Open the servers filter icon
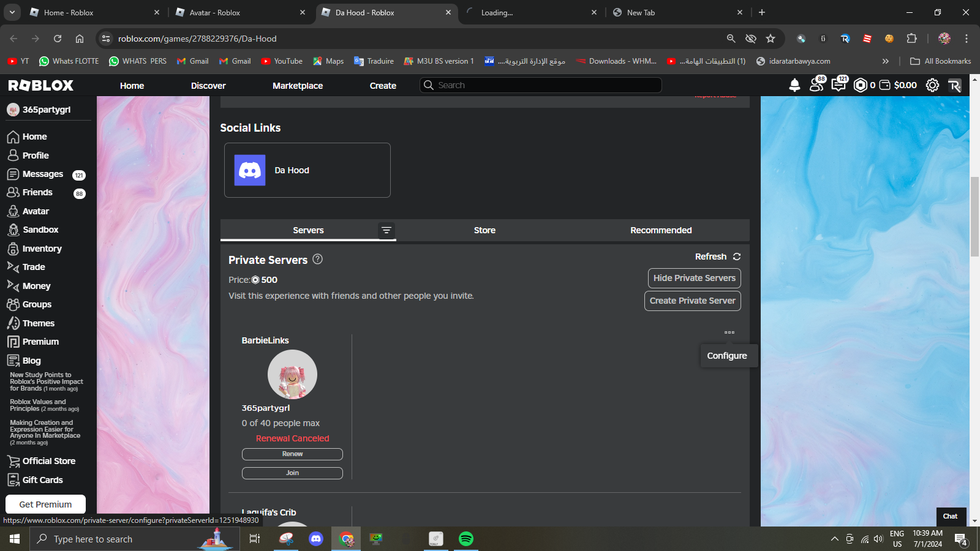 386,230
